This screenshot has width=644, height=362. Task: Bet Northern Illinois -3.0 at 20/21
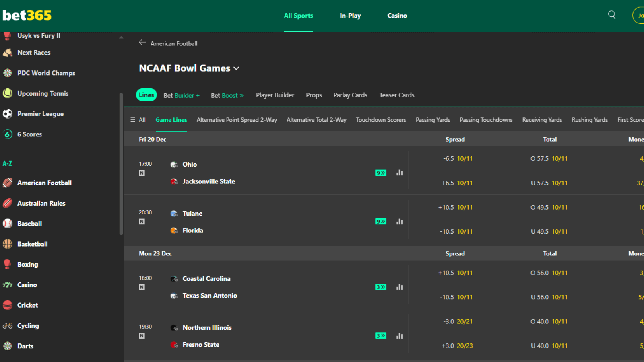458,321
